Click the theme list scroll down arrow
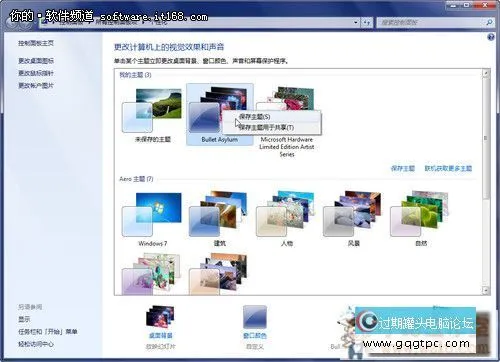The width and height of the screenshot is (500, 362). [x=486, y=291]
